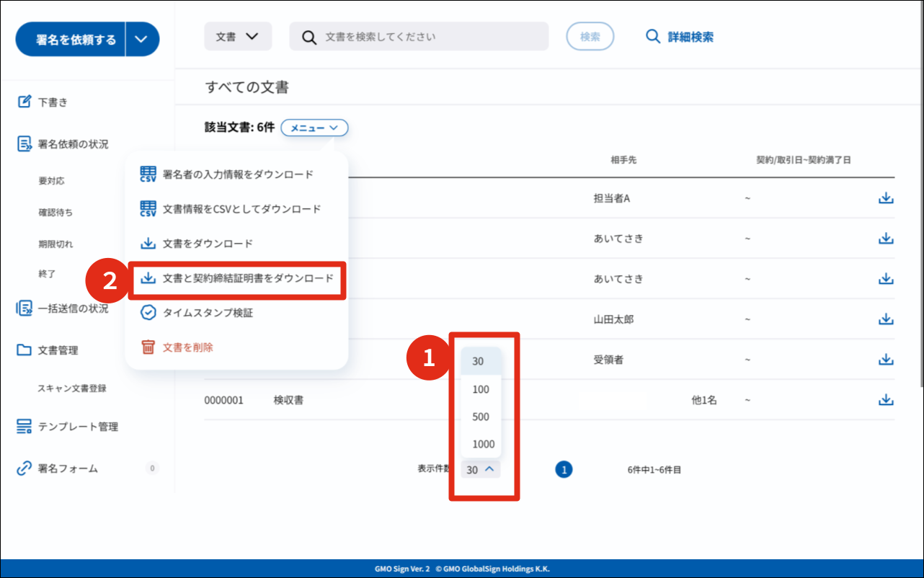The height and width of the screenshot is (578, 924).
Task: Choose タイムスタンプ検証 from menu
Action: (x=208, y=313)
